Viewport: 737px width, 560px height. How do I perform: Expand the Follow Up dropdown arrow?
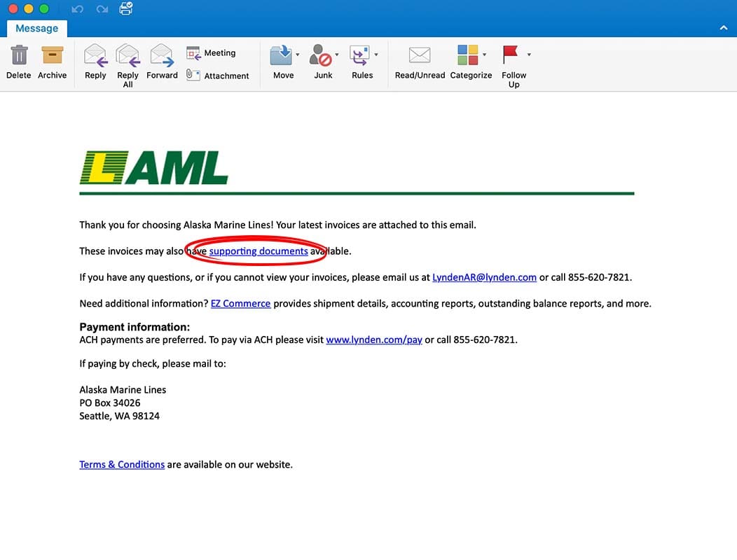click(529, 55)
